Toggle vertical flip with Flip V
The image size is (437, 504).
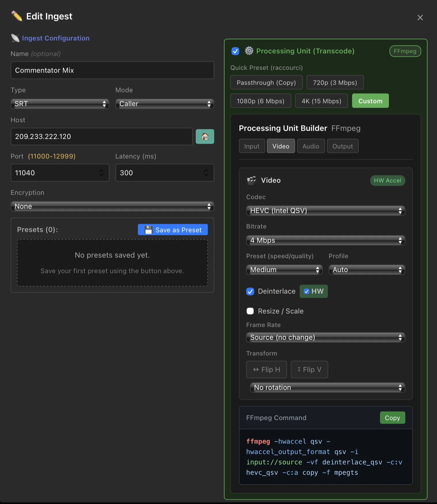coord(309,370)
